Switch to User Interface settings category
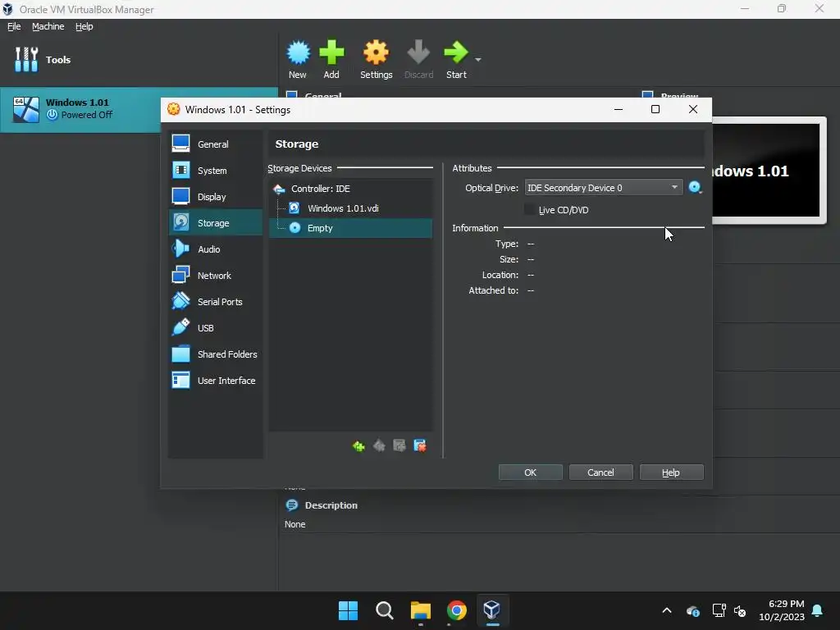The height and width of the screenshot is (630, 840). click(216, 381)
